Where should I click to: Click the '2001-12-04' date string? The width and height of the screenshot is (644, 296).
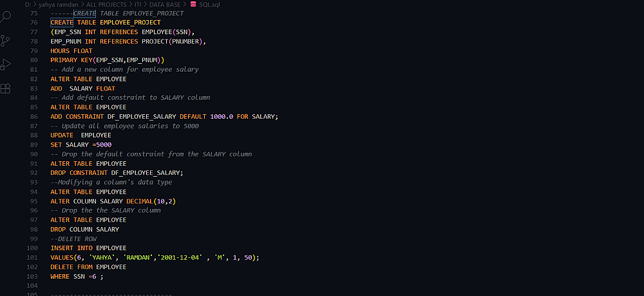tap(181, 257)
